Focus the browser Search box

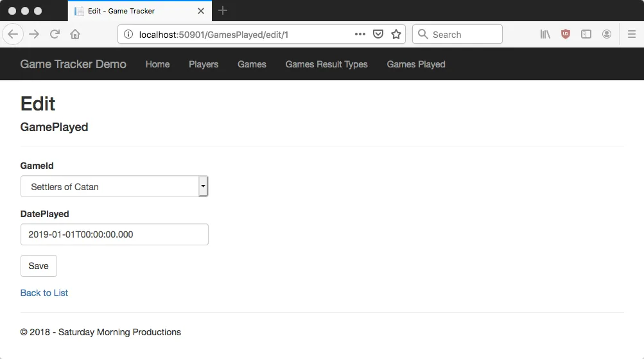point(457,34)
